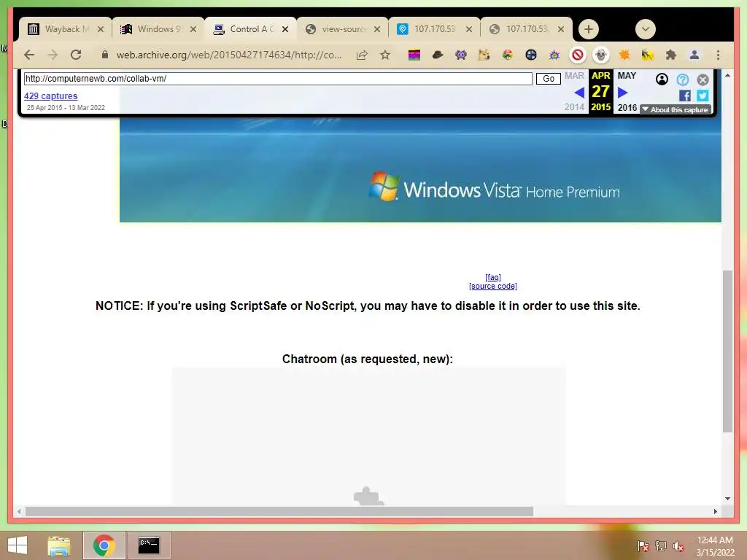Open the Chrome three-dot menu
Image resolution: width=747 pixels, height=560 pixels.
(718, 55)
